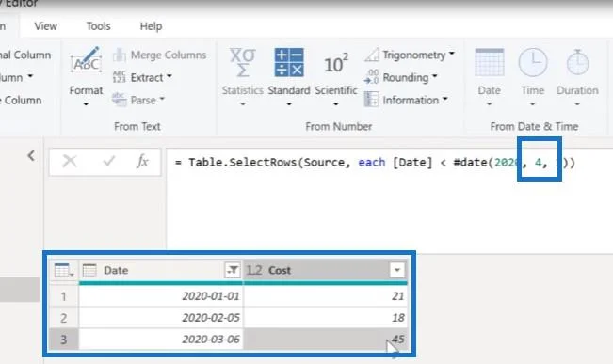Select row number 1 header
The width and height of the screenshot is (613, 364).
tap(63, 296)
